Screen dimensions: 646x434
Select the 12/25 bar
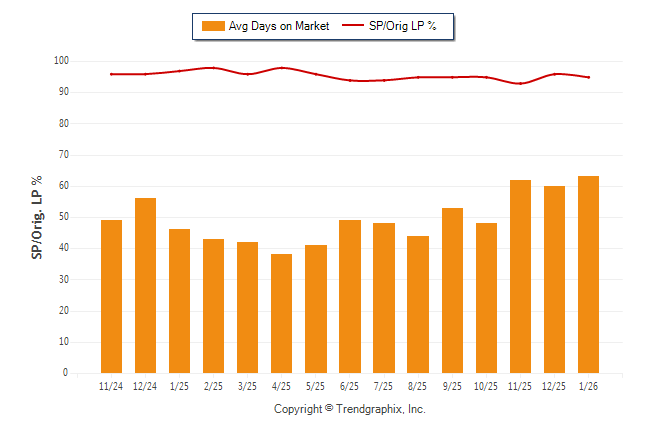click(554, 279)
